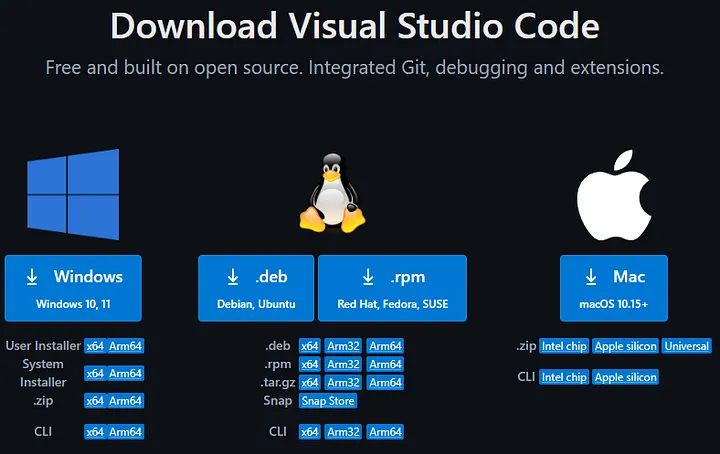Click the Linux Tux penguin icon
The image size is (720, 454).
332,193
